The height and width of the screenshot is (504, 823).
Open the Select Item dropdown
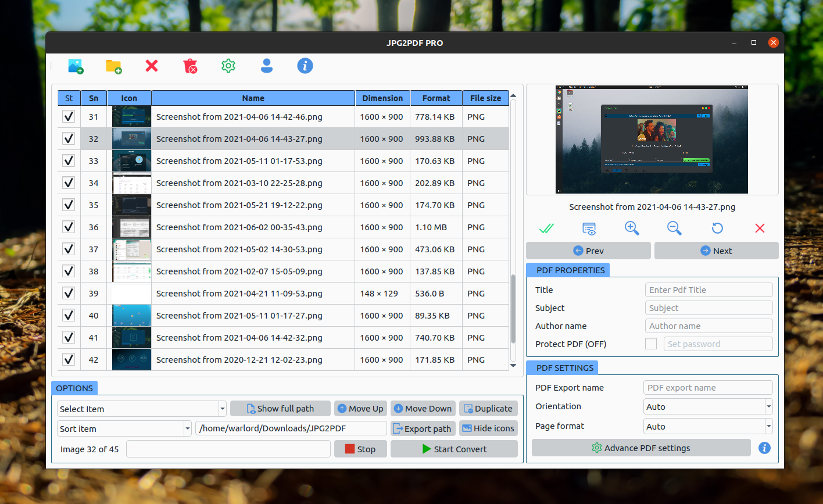tap(142, 409)
